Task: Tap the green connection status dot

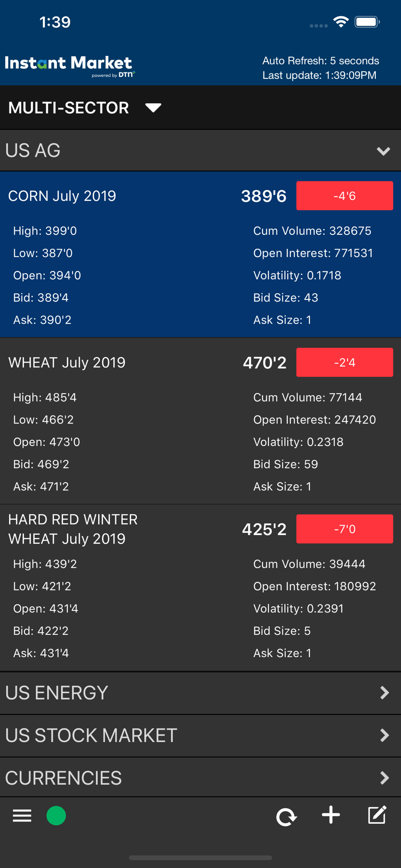Action: [x=56, y=816]
